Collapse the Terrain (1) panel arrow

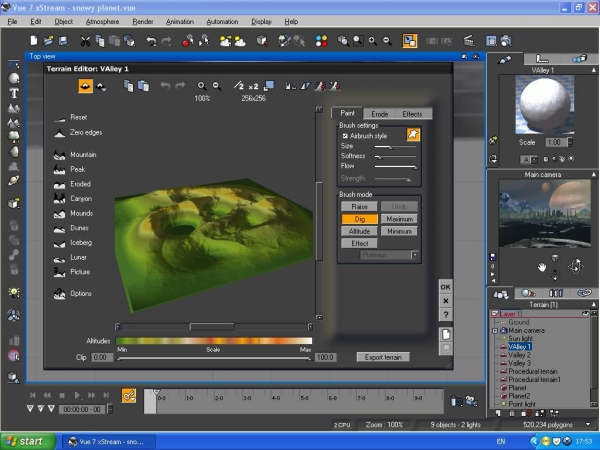click(x=593, y=305)
